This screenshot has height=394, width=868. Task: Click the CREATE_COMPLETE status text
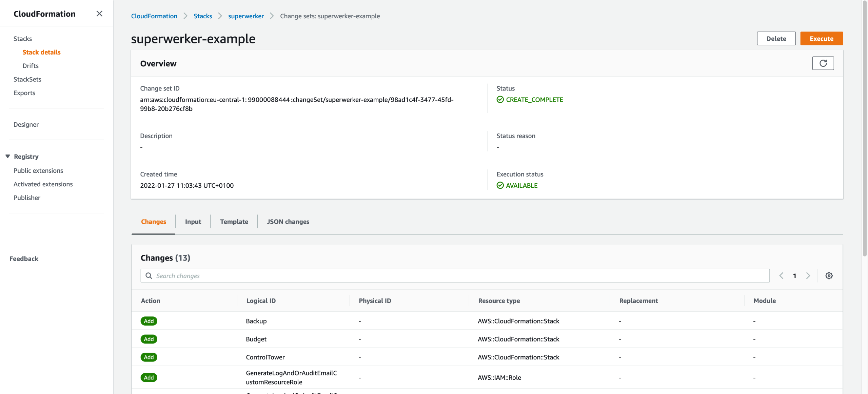click(x=534, y=100)
